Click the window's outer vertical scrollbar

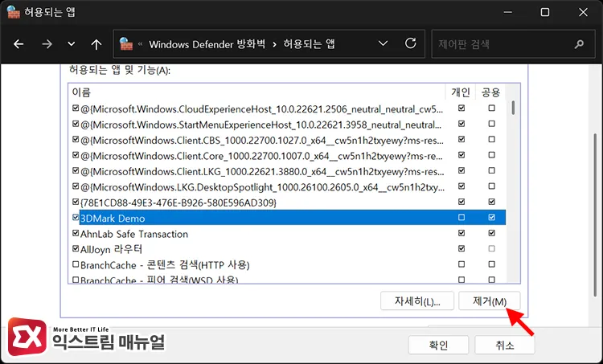[595, 215]
